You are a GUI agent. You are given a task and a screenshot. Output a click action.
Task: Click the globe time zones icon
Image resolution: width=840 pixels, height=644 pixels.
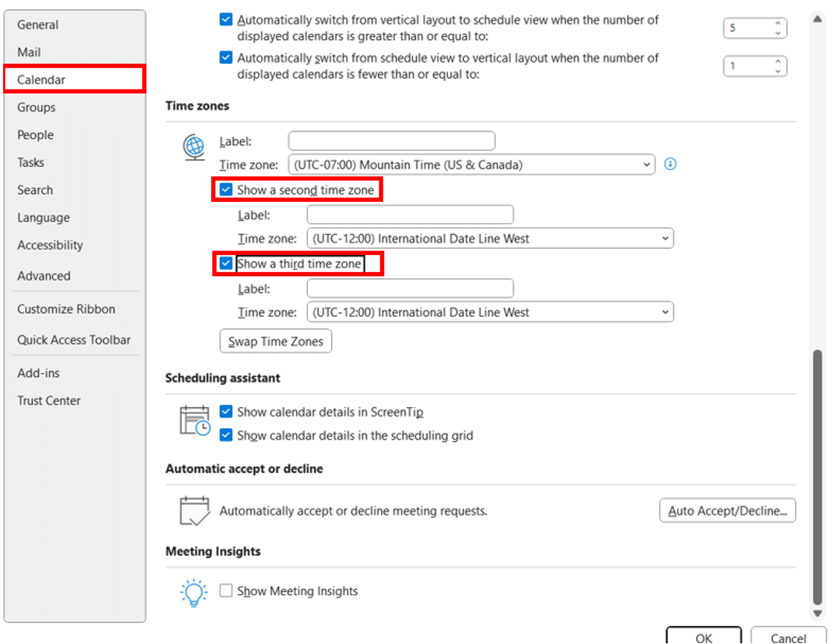194,147
